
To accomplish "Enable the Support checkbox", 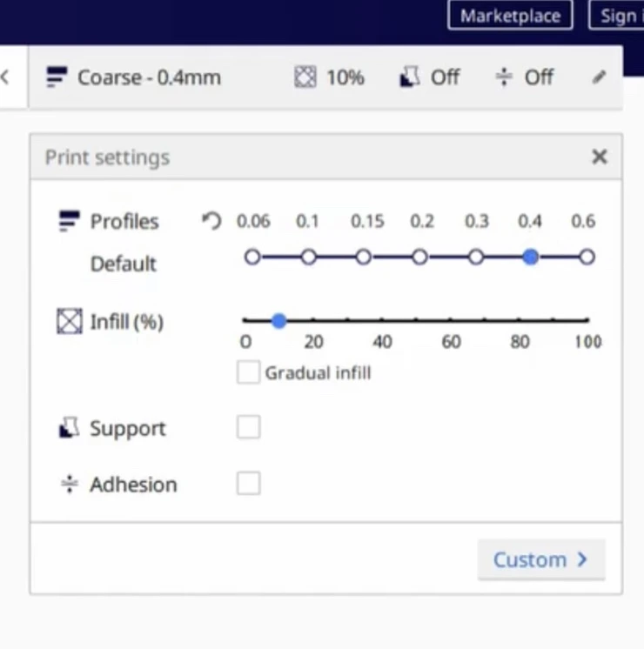I will (x=249, y=427).
